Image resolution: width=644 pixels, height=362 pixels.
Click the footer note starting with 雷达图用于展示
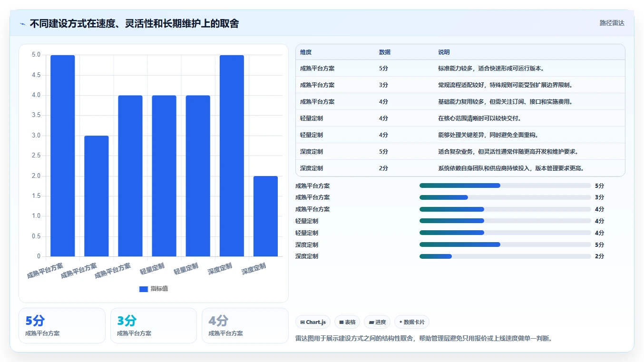pyautogui.click(x=423, y=339)
